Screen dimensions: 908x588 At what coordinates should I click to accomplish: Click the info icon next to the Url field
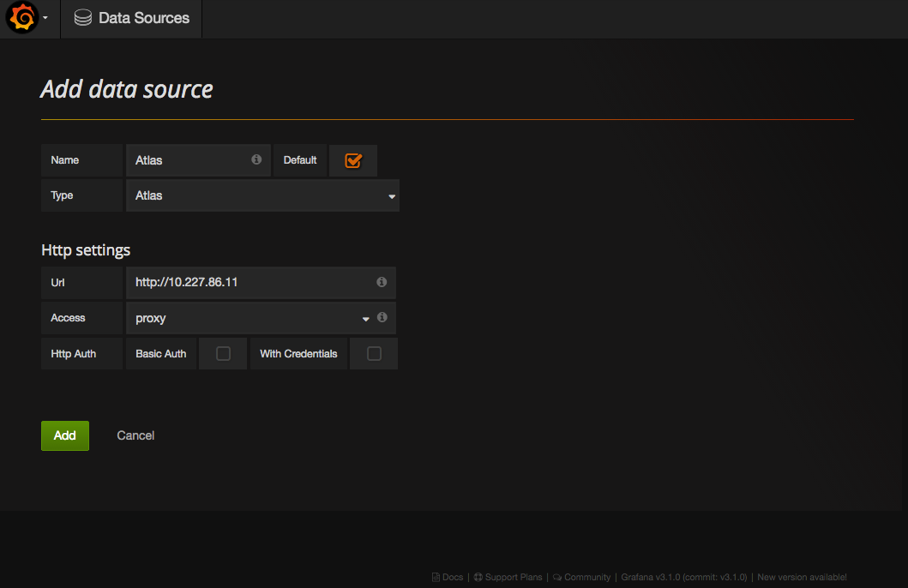point(382,282)
